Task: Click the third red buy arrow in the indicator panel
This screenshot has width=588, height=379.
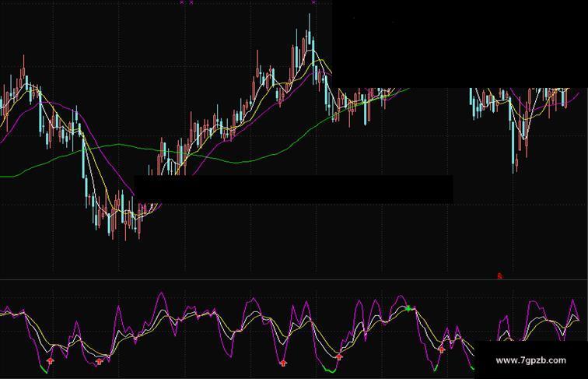Action: (x=283, y=363)
